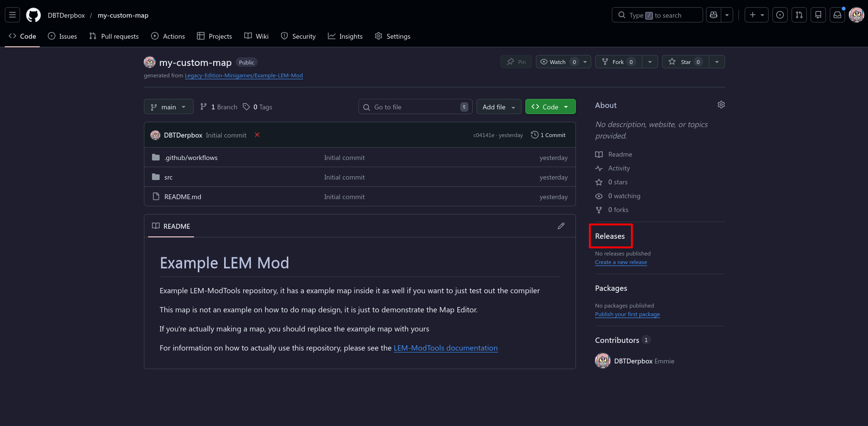Open the notifications inbox icon

tap(837, 15)
